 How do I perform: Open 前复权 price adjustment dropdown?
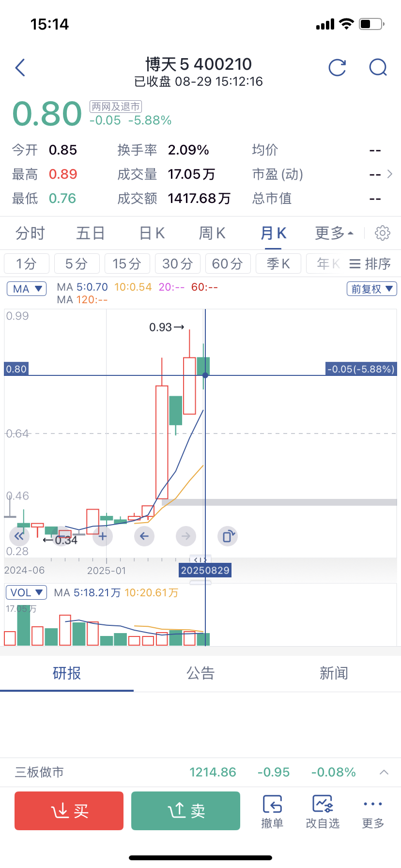tap(372, 289)
